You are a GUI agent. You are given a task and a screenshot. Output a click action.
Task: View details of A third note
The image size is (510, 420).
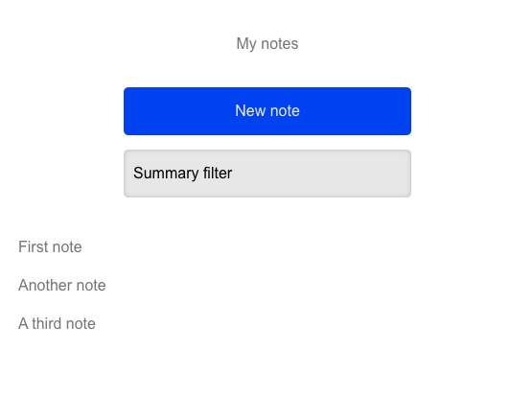(57, 323)
